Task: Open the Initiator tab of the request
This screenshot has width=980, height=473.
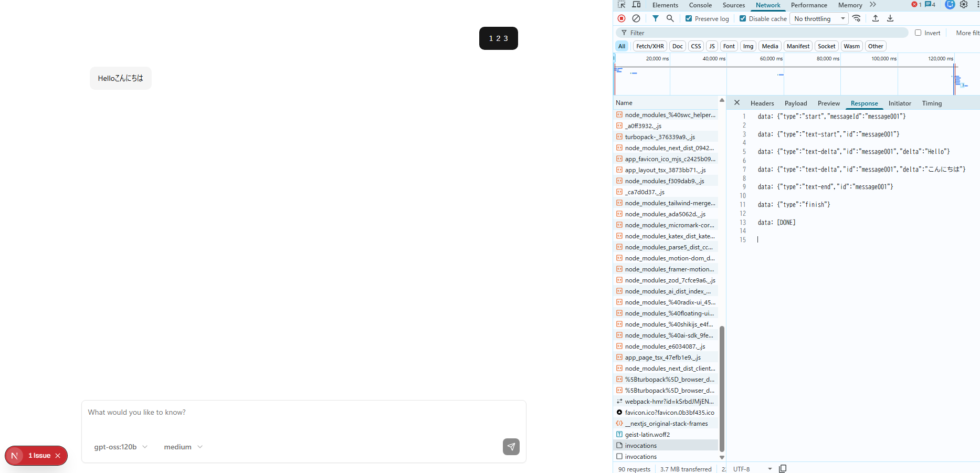Action: 900,103
